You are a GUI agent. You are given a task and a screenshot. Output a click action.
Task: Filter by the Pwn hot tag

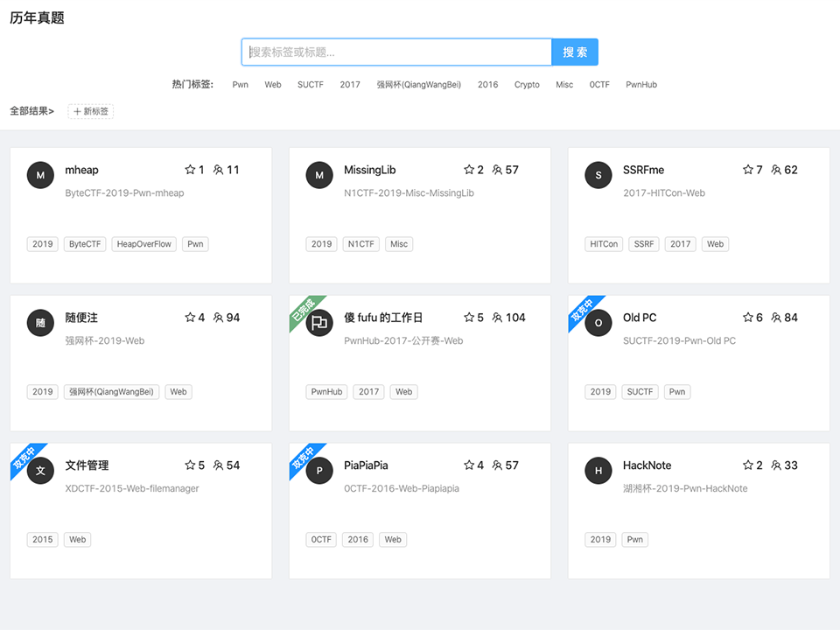[x=240, y=85]
